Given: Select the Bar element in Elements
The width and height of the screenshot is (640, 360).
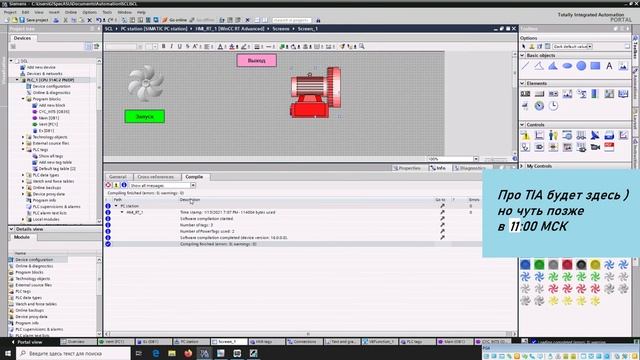Looking at the screenshot, I should point(595,94).
